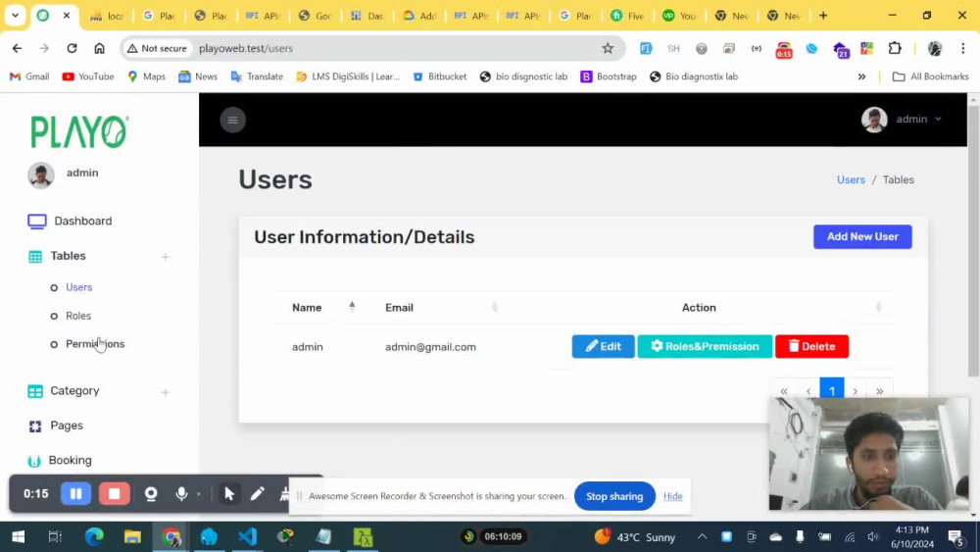Hide the screen sharing notification bar
The image size is (980, 552).
(x=672, y=496)
